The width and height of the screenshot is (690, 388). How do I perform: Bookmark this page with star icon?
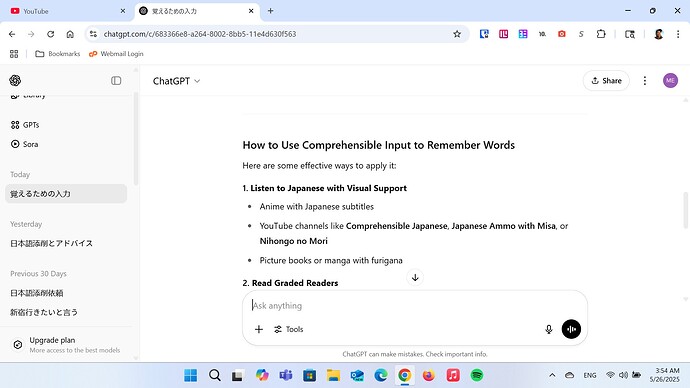(457, 34)
